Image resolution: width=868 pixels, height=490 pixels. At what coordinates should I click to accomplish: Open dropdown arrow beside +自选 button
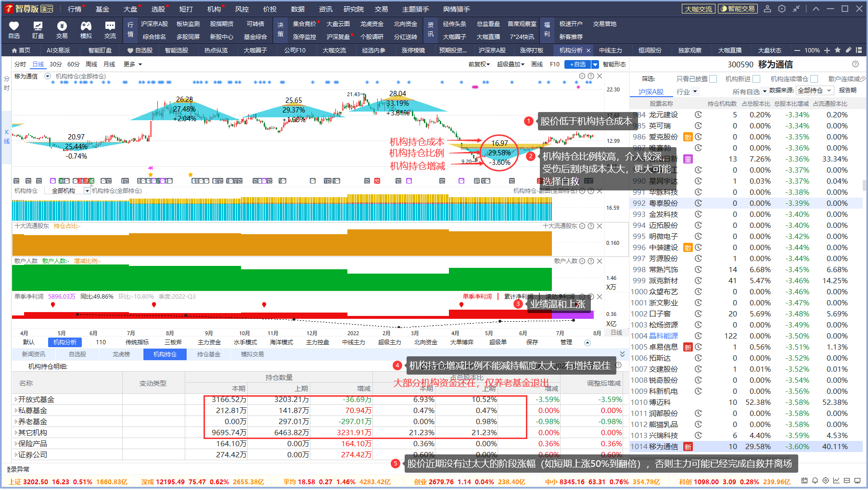coord(595,64)
